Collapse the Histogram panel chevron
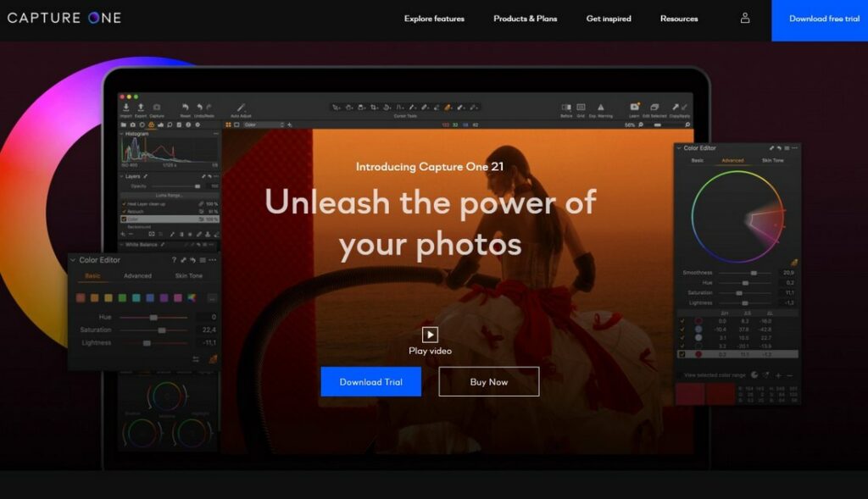This screenshot has height=499, width=868. 122,134
